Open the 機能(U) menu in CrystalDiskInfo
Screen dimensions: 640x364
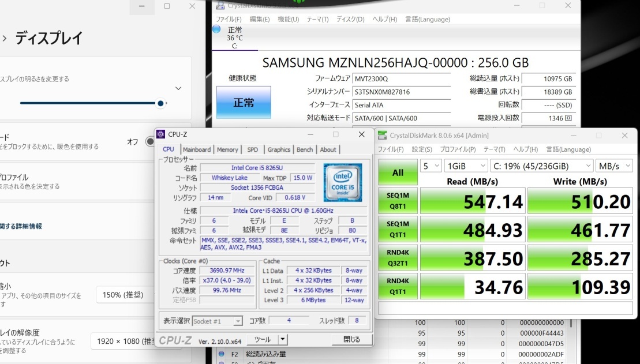click(x=288, y=19)
